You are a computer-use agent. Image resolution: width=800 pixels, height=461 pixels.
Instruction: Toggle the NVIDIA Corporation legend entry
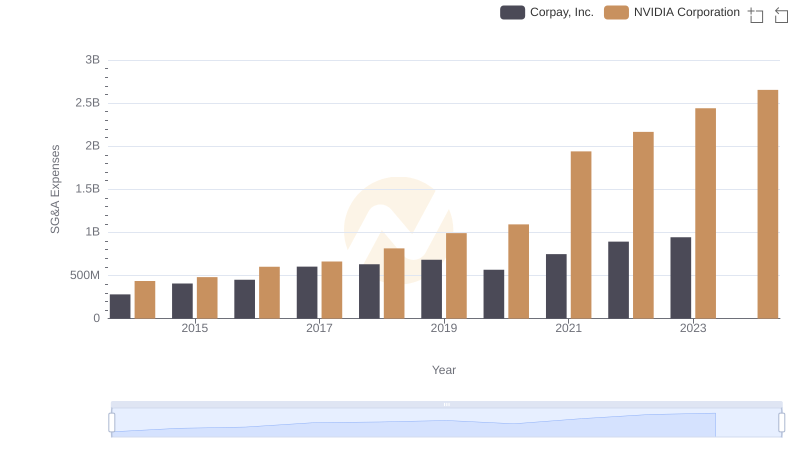(x=672, y=12)
